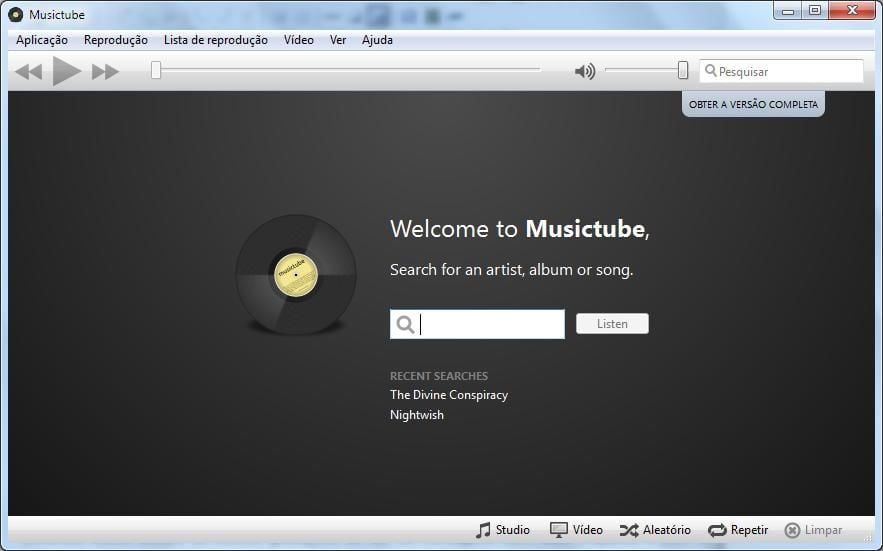Focus the Pesquisar search field
883x551 pixels.
click(781, 71)
